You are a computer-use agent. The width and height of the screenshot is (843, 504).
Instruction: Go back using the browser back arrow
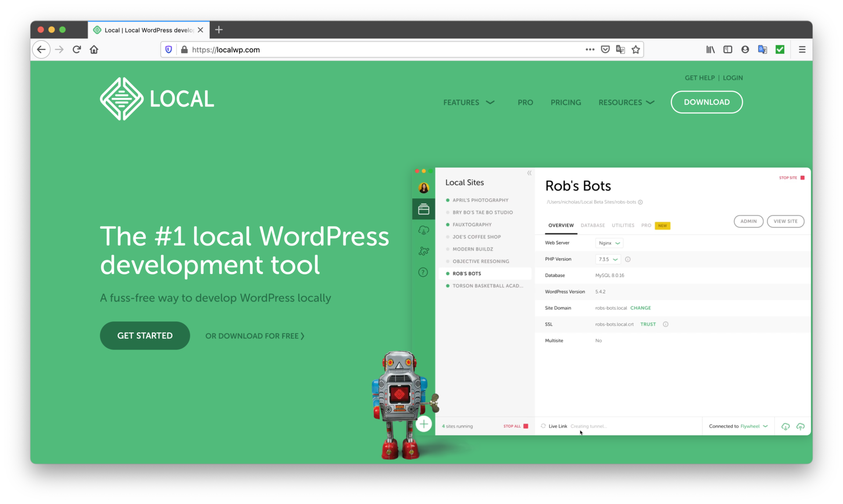pos(41,50)
